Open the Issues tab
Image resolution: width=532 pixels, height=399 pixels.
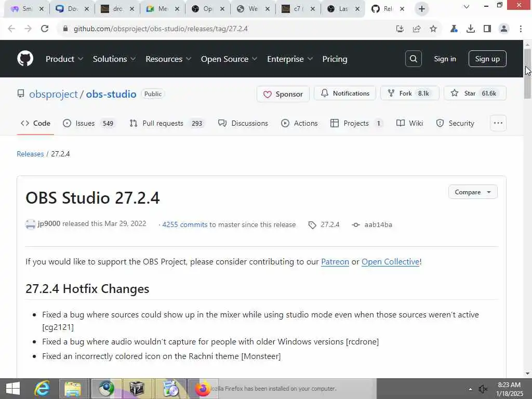pyautogui.click(x=89, y=123)
